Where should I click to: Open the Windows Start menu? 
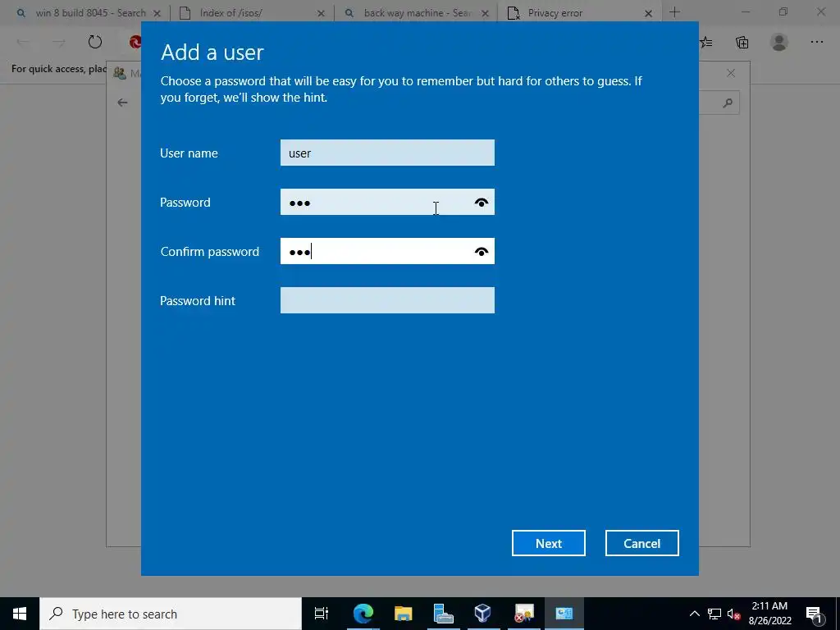[20, 614]
